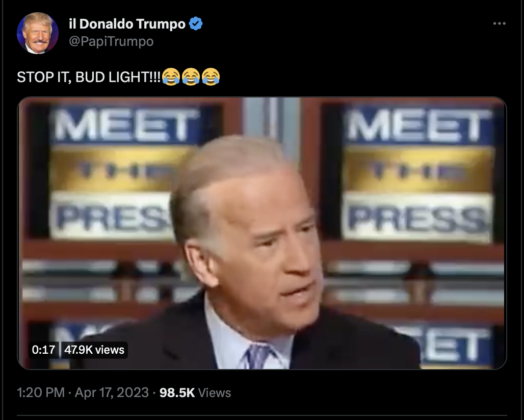Screen dimensions: 524x420
Task: Open the @PapiTrumpo handle link
Action: tap(111, 41)
